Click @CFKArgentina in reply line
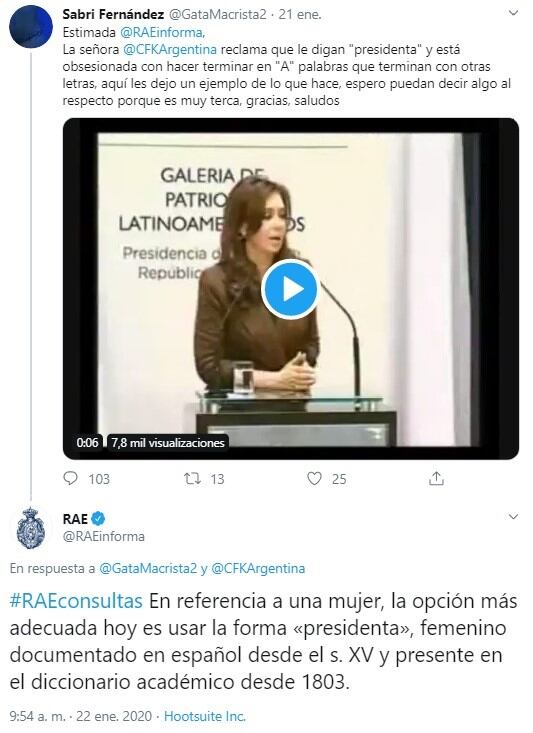Screen dimensions: 533x733 [x=258, y=568]
